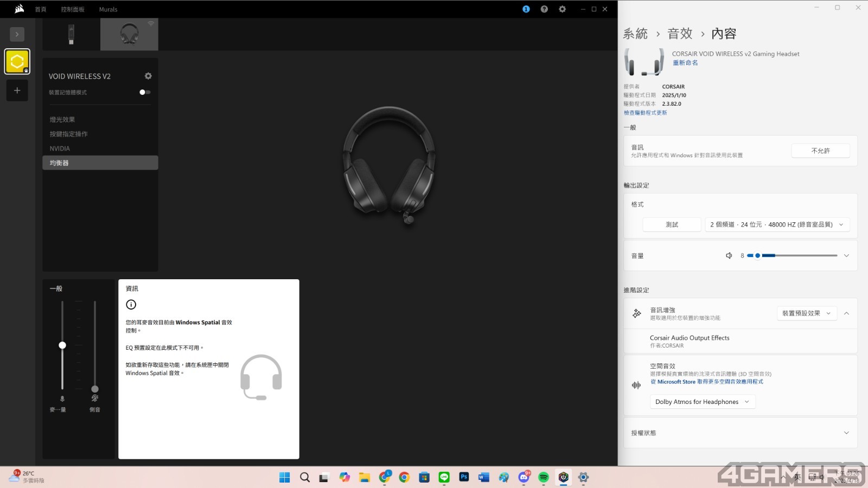Toggle 裝置記憶體模式 switch
This screenshot has width=868, height=488.
[145, 92]
